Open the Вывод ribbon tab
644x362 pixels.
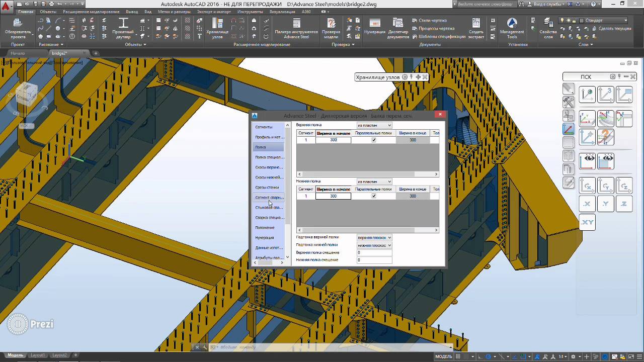(x=132, y=12)
